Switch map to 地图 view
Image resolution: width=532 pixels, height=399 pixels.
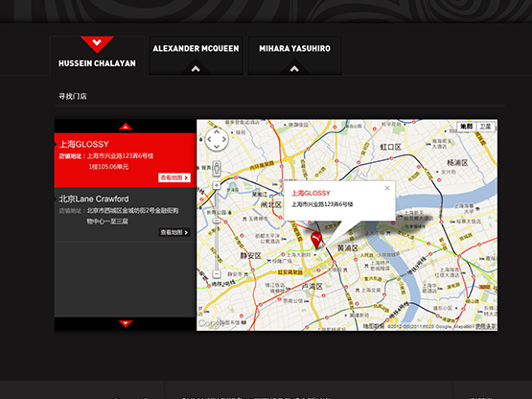point(467,127)
